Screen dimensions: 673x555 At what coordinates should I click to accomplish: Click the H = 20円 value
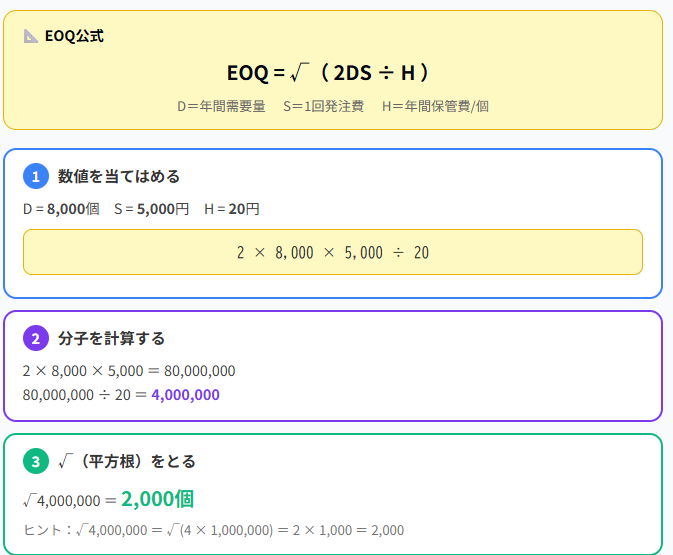[x=231, y=209]
